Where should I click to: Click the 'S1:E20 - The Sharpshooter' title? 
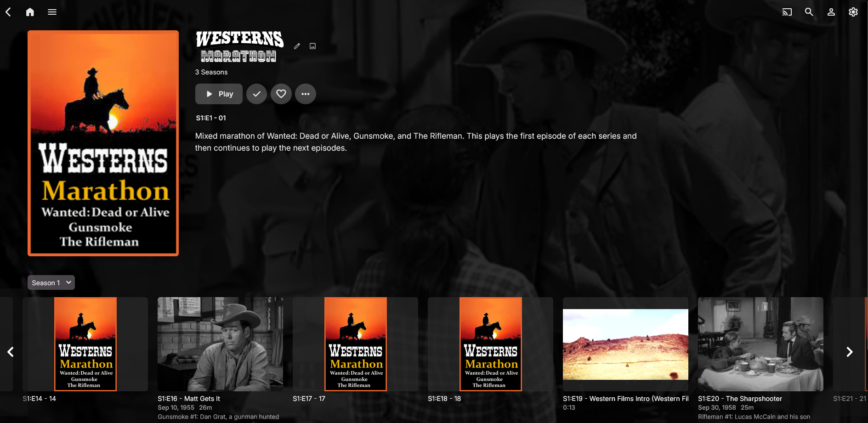(740, 399)
